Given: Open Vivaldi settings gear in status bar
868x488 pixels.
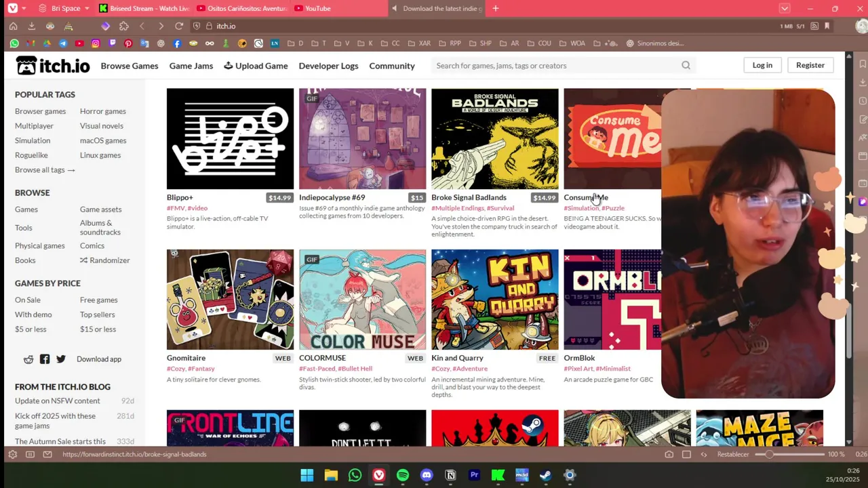Looking at the screenshot, I should point(12,454).
